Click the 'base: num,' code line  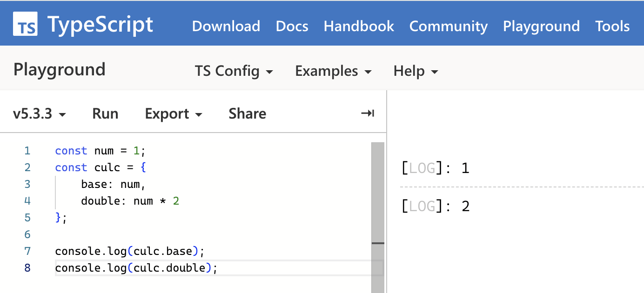click(x=114, y=184)
